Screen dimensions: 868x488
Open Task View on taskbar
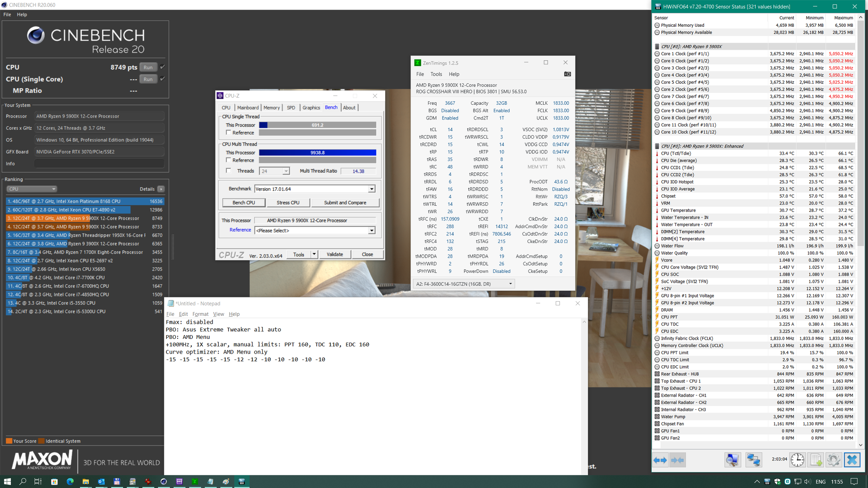[38, 482]
